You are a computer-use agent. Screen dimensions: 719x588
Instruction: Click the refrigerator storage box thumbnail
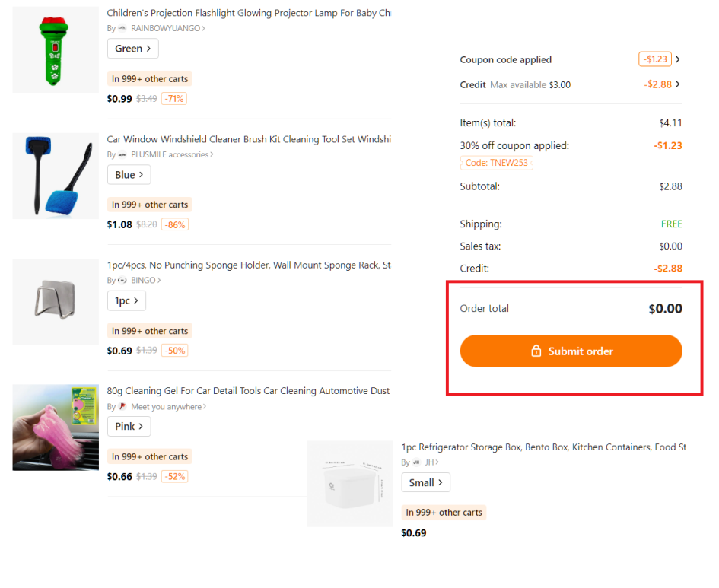(x=349, y=484)
